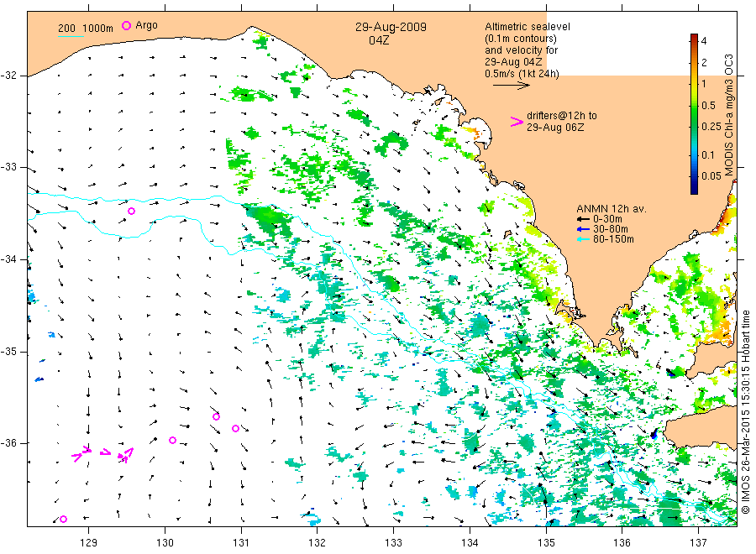
Task: Click the color bar tick label 0.05
Action: point(711,175)
